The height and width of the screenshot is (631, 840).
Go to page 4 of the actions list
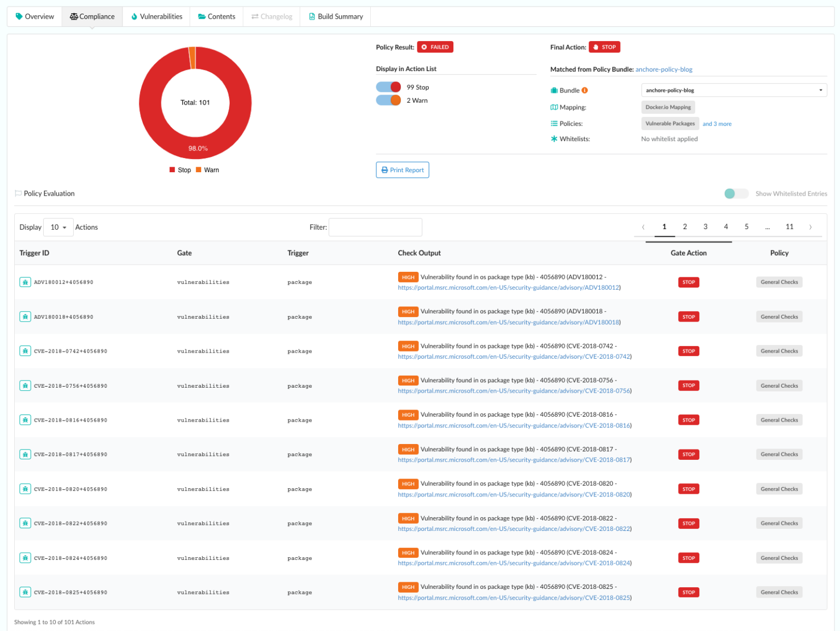click(x=726, y=226)
